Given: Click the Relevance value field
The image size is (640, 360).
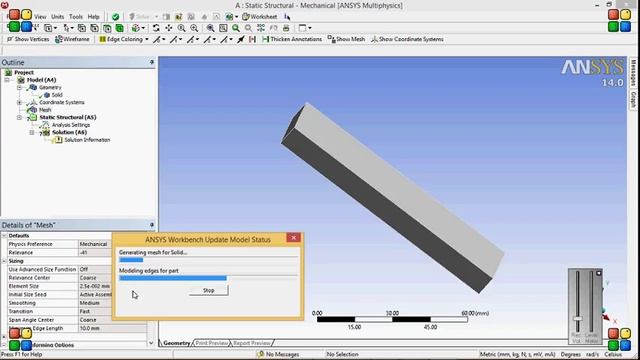Looking at the screenshot, I should [x=95, y=253].
